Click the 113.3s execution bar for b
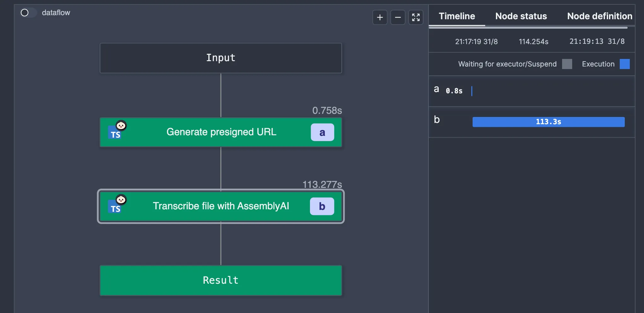 [548, 122]
